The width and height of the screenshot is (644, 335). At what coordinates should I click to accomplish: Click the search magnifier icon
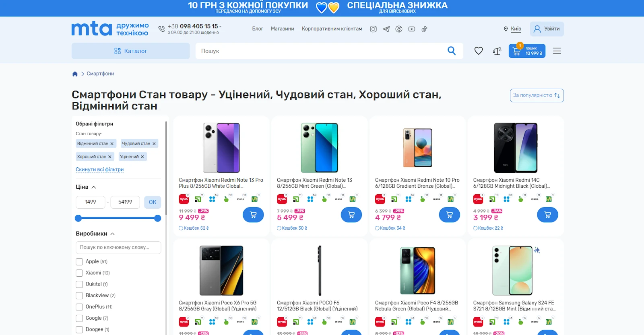452,51
